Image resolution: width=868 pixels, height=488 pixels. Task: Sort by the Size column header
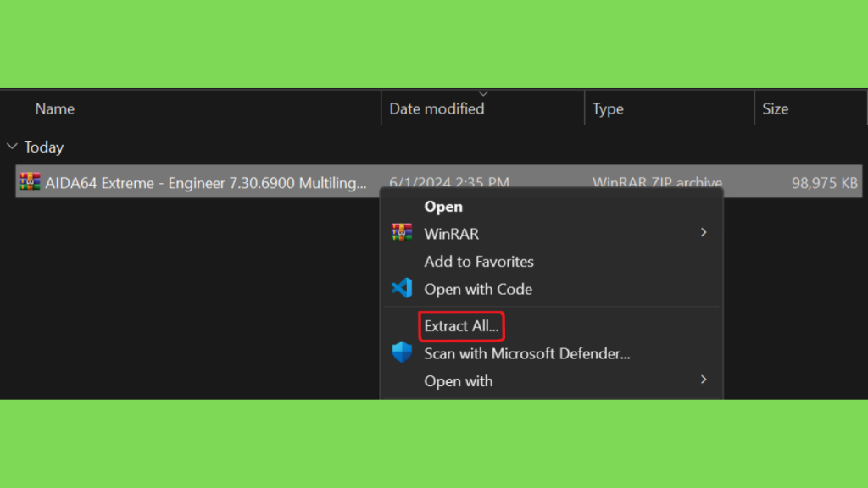coord(775,109)
